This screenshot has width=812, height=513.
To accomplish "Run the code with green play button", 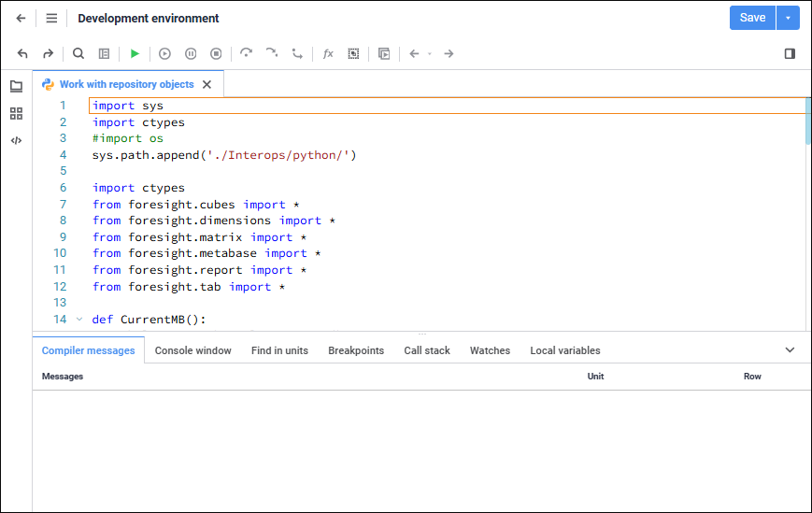I will point(135,54).
